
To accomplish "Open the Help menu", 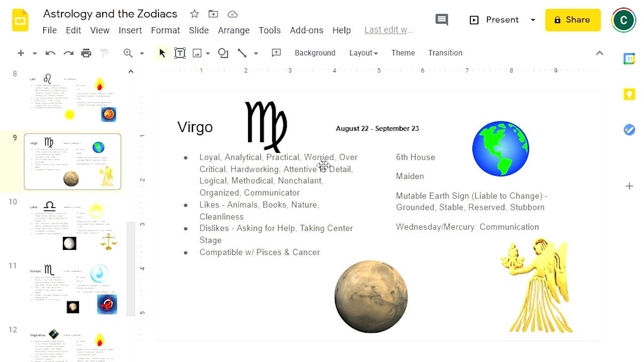I will pyautogui.click(x=341, y=30).
